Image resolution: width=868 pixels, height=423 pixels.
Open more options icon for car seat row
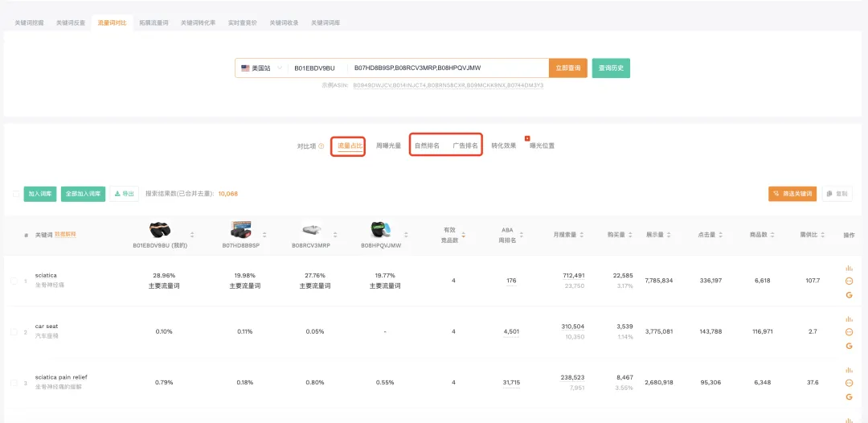[x=849, y=332]
